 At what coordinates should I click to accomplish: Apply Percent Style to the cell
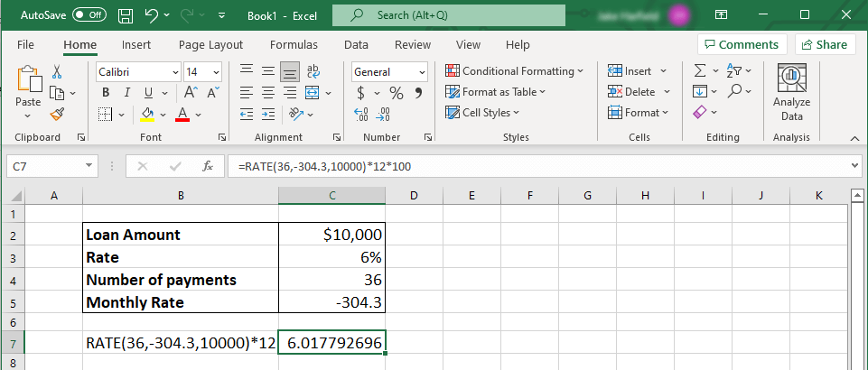pos(396,92)
